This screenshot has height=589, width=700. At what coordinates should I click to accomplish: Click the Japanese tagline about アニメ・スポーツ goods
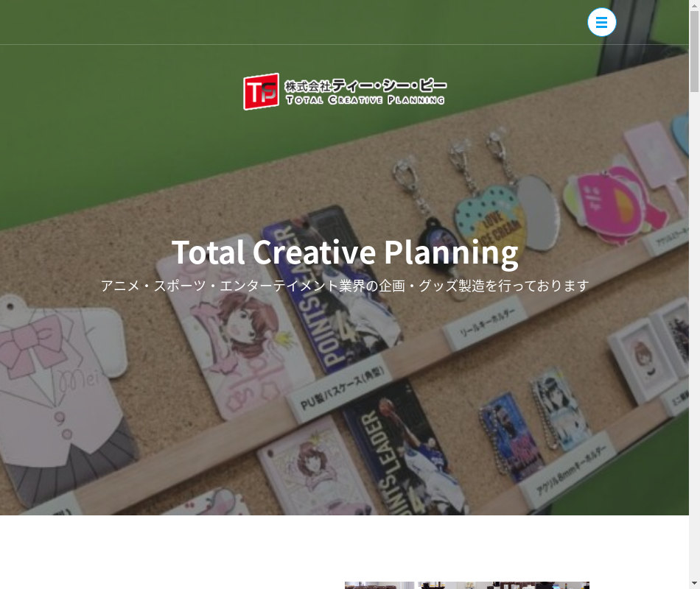[345, 286]
